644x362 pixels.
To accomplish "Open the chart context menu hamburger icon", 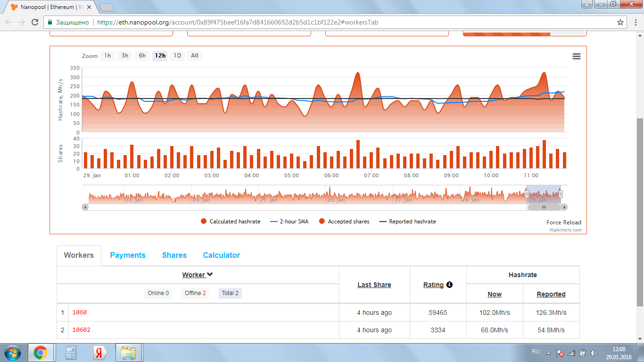I will click(x=576, y=56).
